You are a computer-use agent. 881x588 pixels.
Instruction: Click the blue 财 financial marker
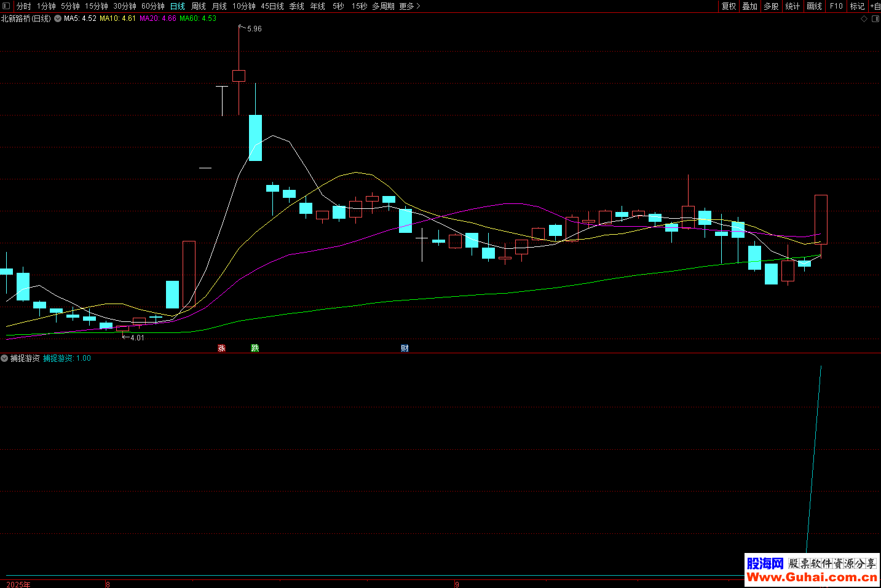click(x=405, y=348)
